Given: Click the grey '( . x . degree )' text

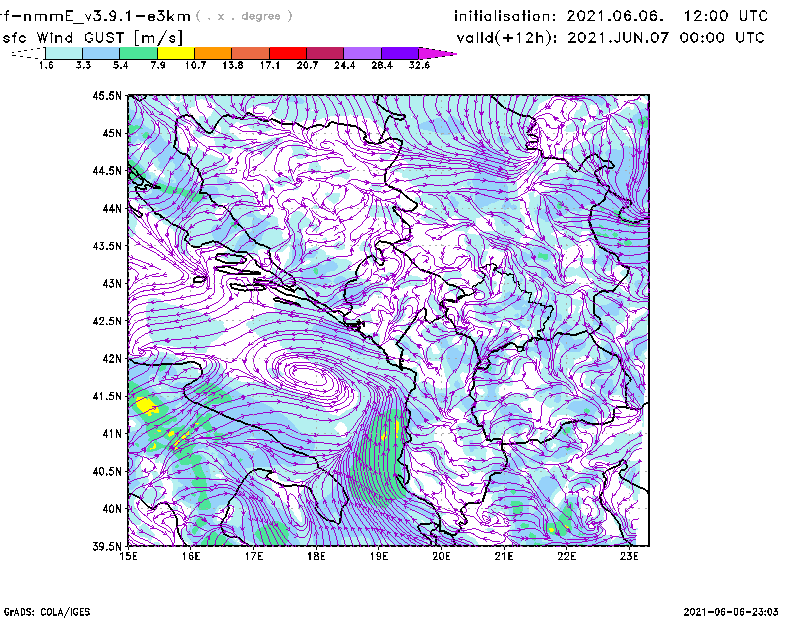Looking at the screenshot, I should (244, 16).
